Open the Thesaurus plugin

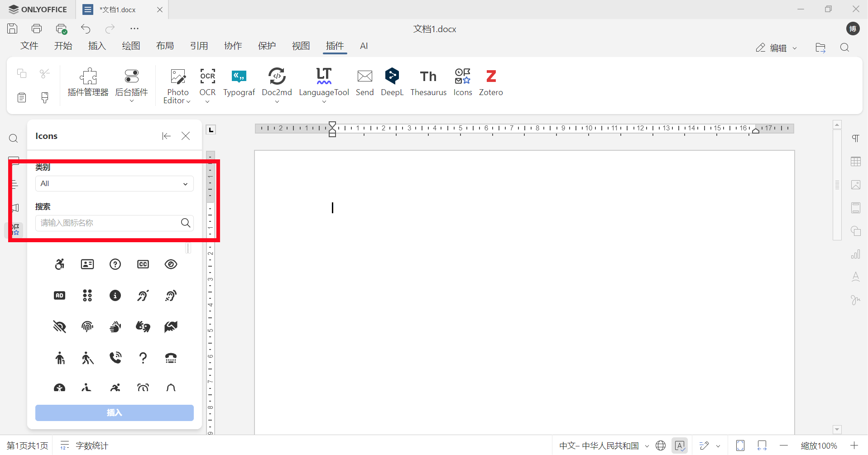(428, 82)
